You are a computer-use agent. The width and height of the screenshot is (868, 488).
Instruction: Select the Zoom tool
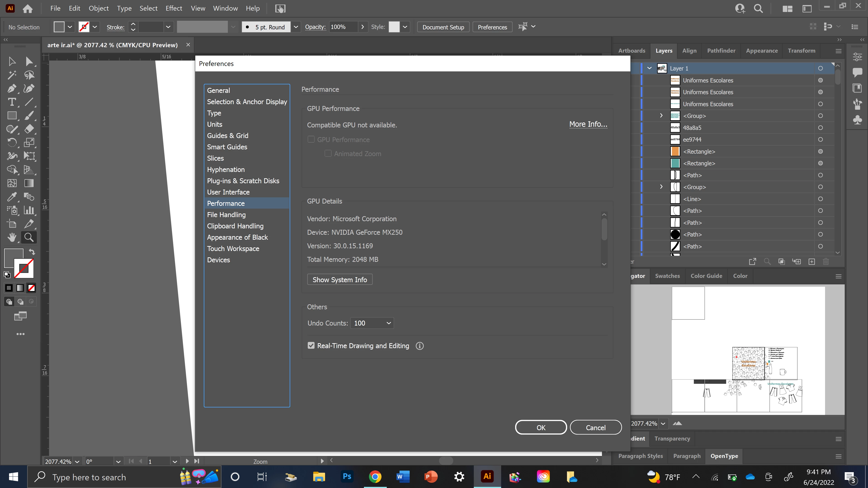pos(29,237)
